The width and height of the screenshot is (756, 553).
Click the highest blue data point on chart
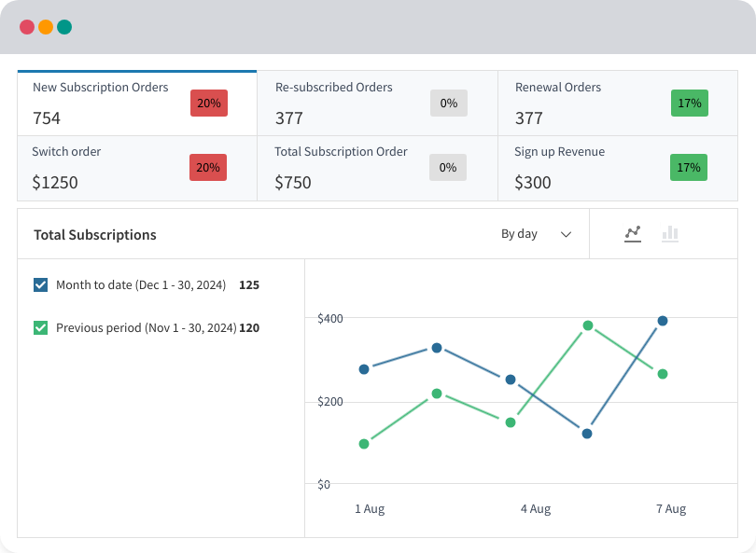tap(663, 321)
